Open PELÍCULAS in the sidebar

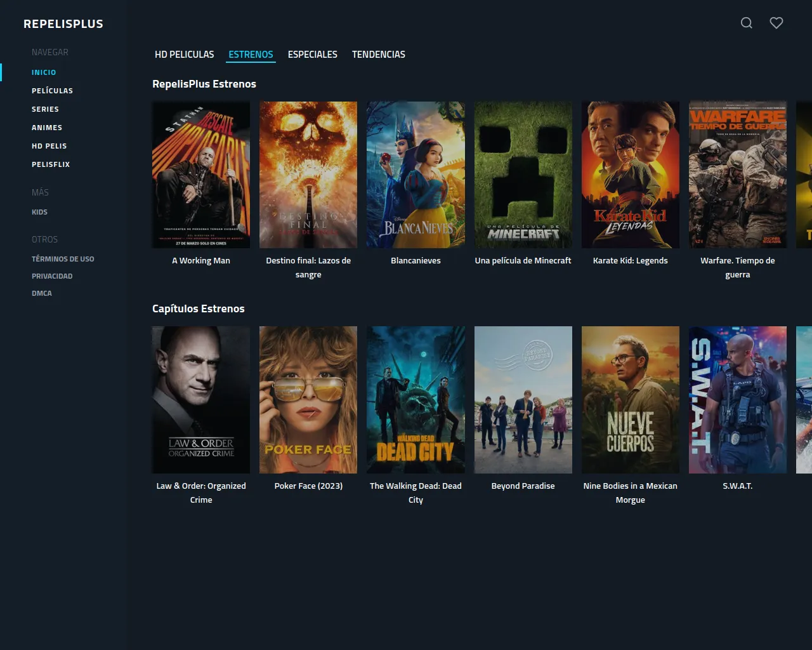[52, 91]
